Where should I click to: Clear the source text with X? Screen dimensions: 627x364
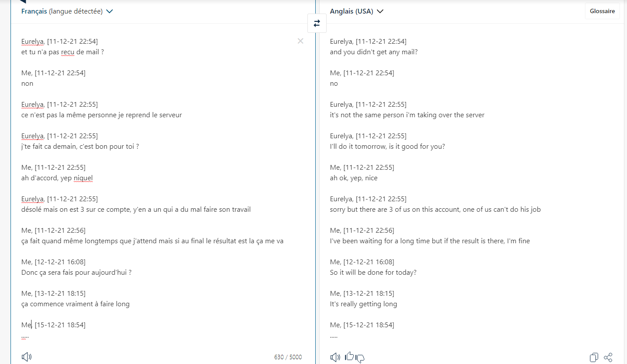[x=300, y=41]
